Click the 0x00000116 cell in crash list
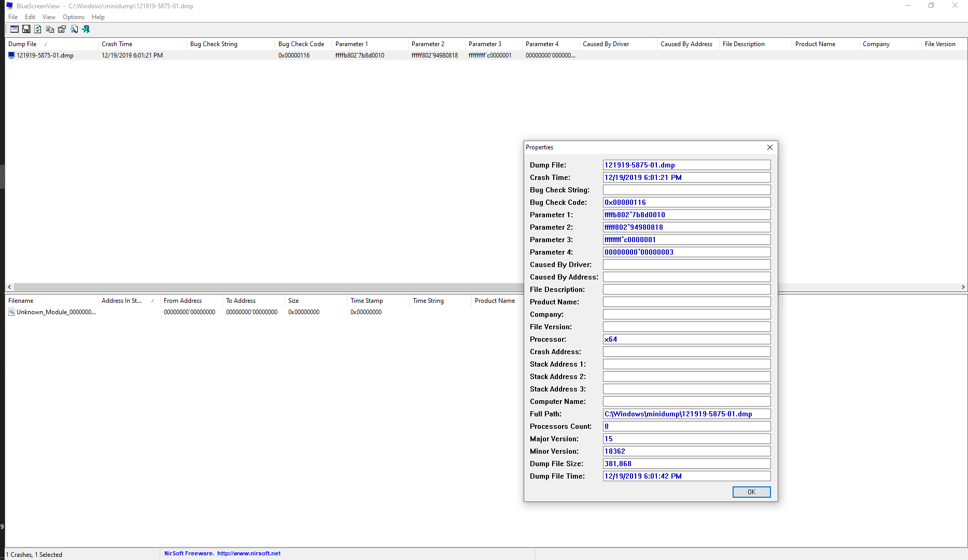Screen dimensions: 968x560 (294, 55)
